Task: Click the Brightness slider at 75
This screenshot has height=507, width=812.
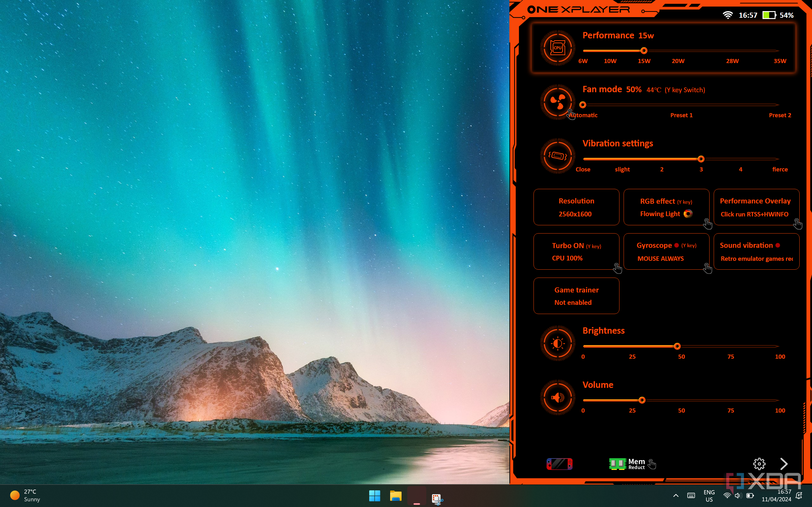Action: [730, 346]
